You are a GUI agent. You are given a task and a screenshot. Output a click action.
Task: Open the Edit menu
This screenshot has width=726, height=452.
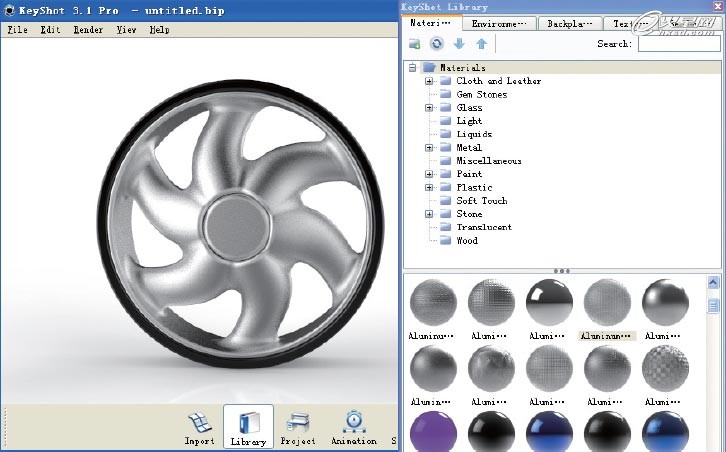[50, 30]
